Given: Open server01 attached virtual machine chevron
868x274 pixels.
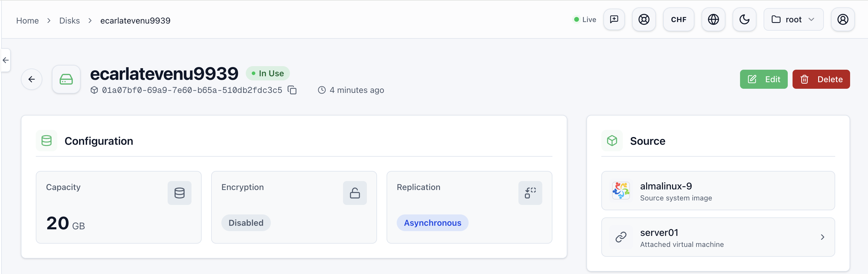Looking at the screenshot, I should point(822,237).
